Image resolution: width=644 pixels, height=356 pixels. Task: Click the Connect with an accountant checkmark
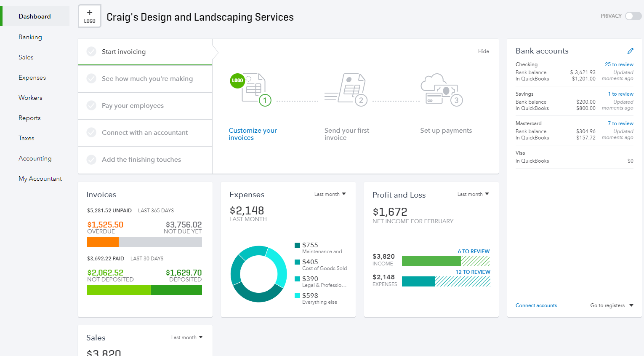pos(91,132)
